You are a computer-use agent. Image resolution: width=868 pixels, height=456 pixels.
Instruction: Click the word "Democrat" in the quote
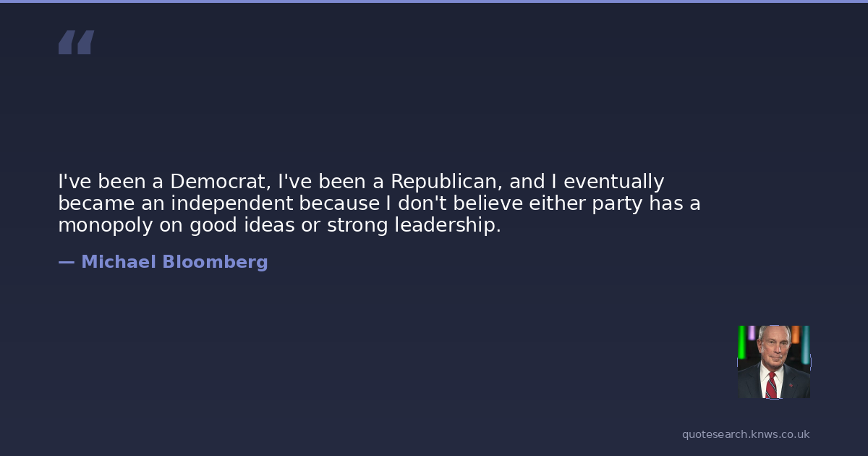pos(219,182)
